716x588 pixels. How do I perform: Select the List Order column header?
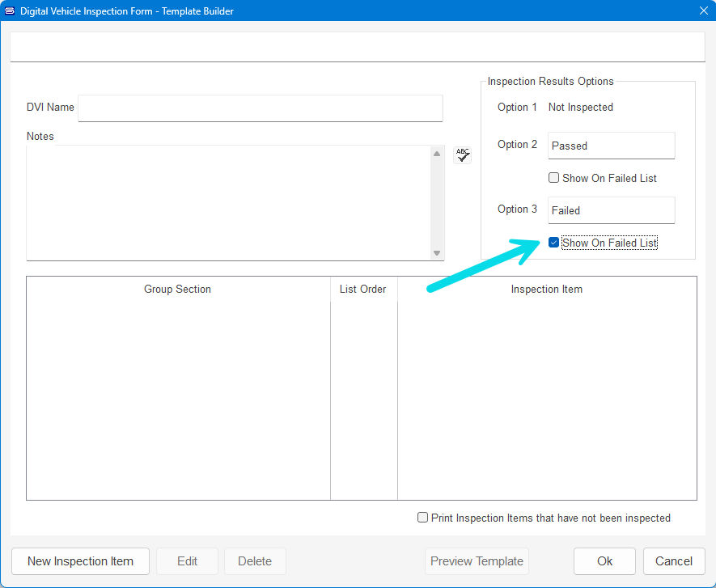tap(362, 290)
